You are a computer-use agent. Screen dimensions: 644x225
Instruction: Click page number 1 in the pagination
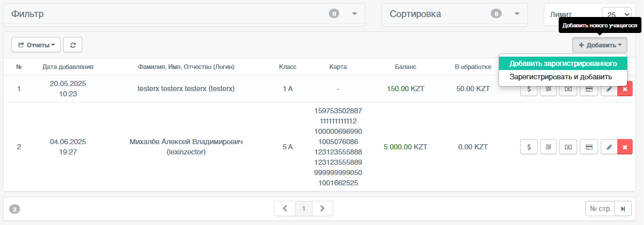304,209
